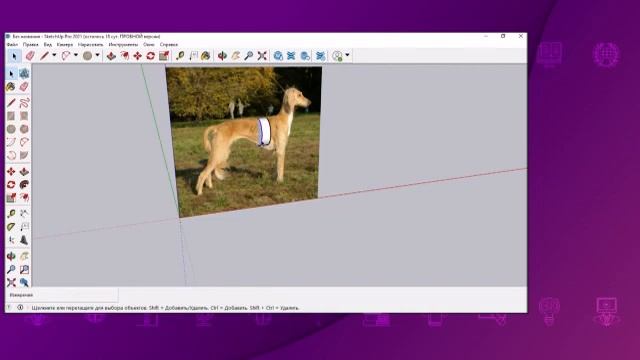Screen dimensions: 640x360
Task: Select the Tape Measure in the left palette
Action: tap(11, 213)
